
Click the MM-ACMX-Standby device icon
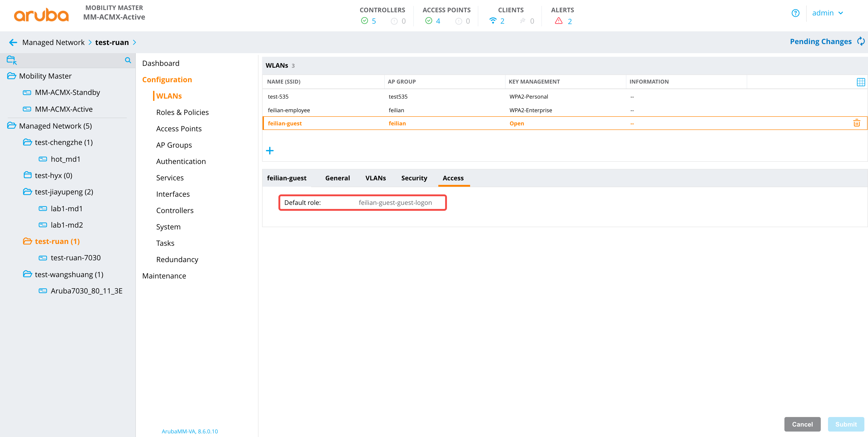27,92
